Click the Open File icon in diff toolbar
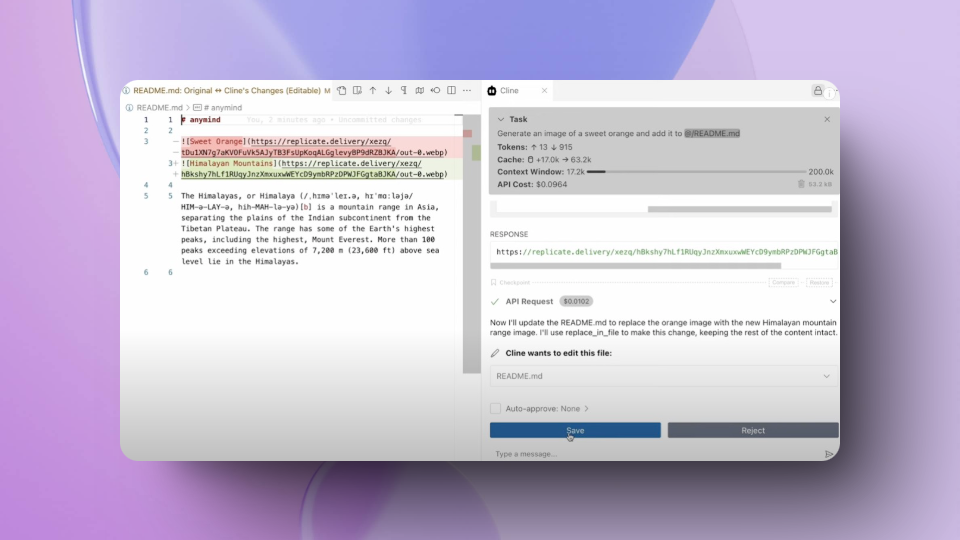Viewport: 960px width, 540px height. [341, 90]
